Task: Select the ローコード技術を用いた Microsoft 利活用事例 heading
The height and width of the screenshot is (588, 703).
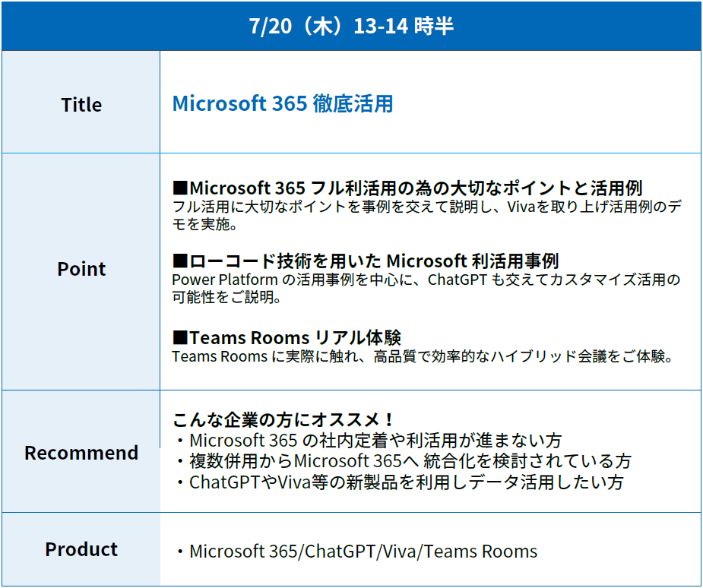Action: point(374,261)
